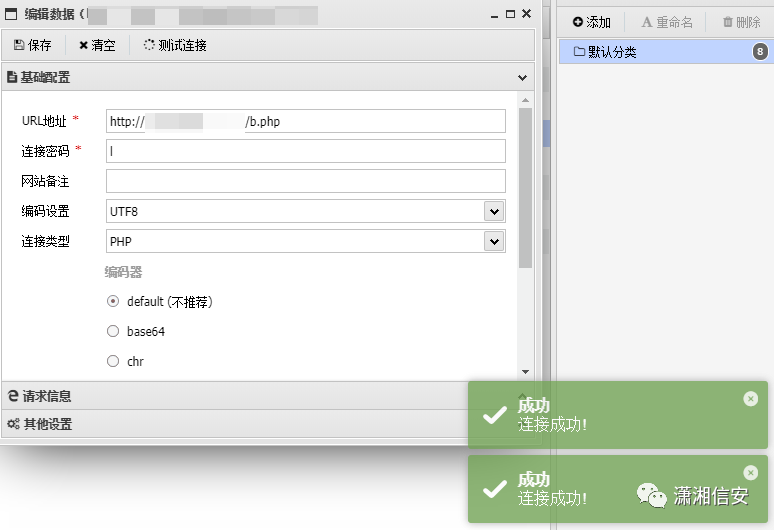Click the 连接密码 input field
The width and height of the screenshot is (774, 530).
point(306,151)
